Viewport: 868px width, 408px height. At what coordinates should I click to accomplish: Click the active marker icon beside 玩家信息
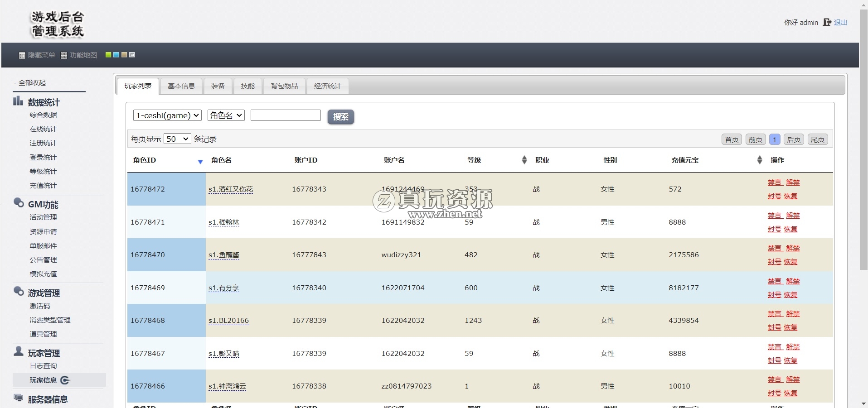point(65,380)
